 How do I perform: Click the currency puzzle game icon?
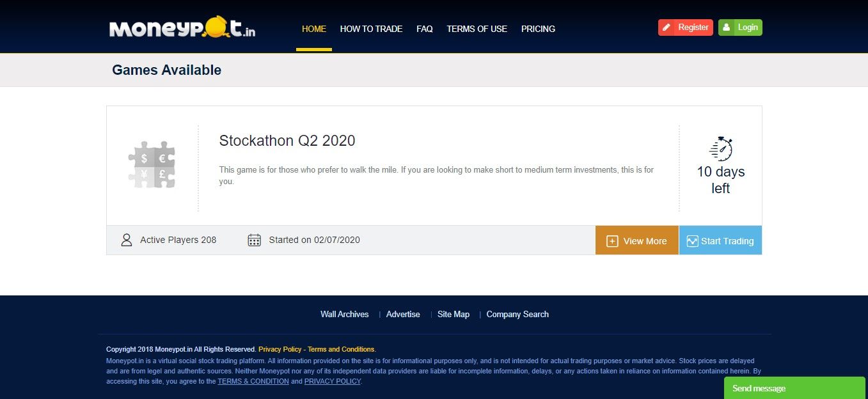click(152, 164)
